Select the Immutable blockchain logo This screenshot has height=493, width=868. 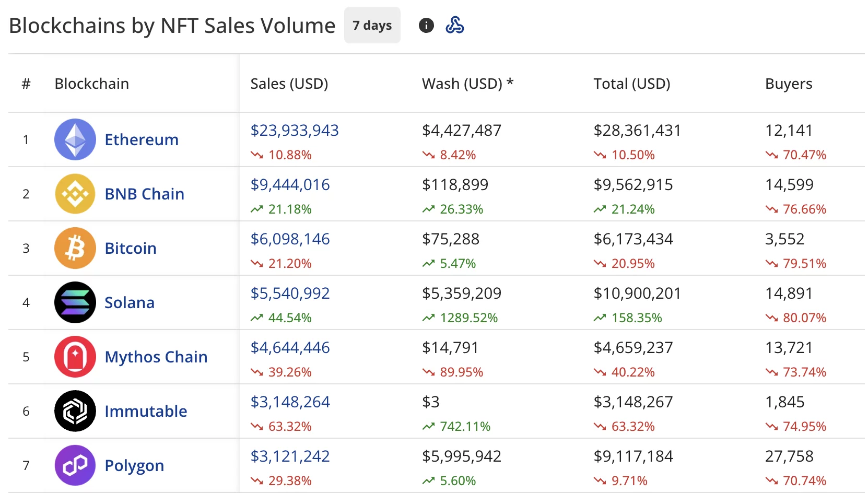click(x=75, y=411)
